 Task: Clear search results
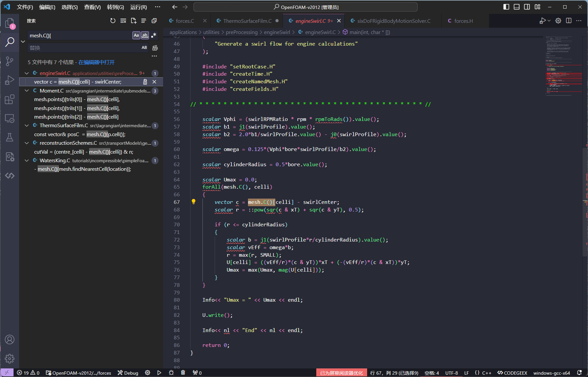pyautogui.click(x=123, y=21)
